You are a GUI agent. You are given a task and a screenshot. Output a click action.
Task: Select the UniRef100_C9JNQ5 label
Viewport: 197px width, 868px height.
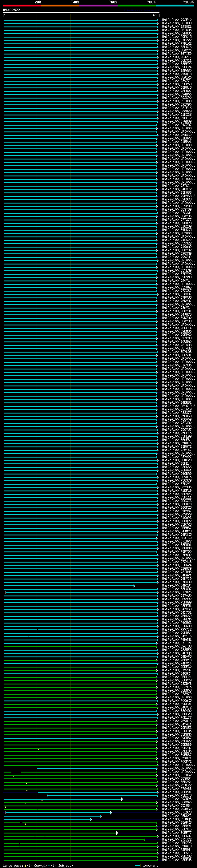click(176, 819)
